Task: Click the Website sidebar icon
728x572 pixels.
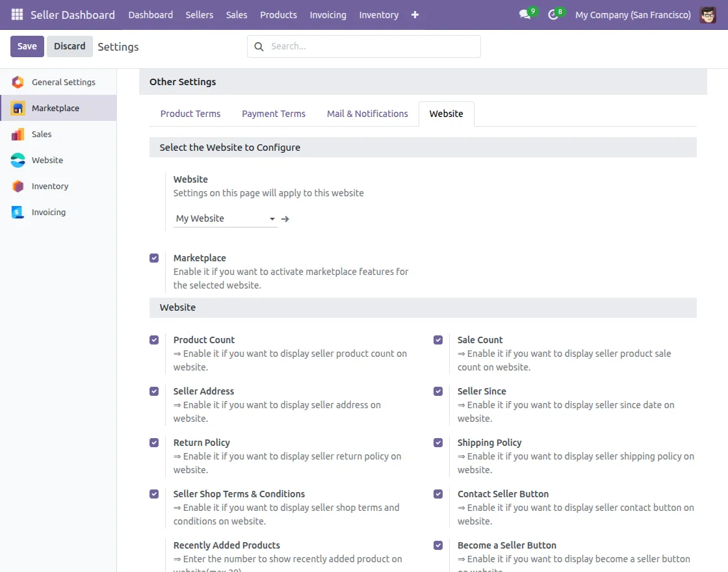Action: click(18, 160)
